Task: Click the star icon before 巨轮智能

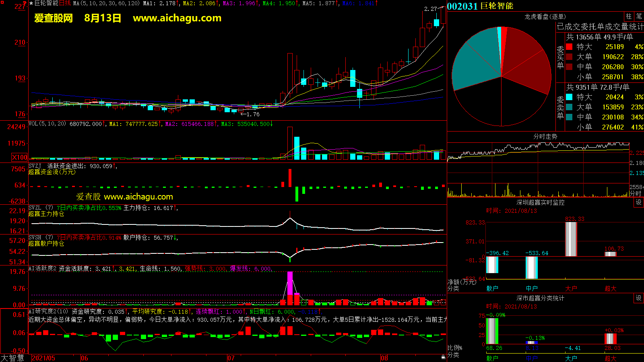Action: click(x=31, y=3)
